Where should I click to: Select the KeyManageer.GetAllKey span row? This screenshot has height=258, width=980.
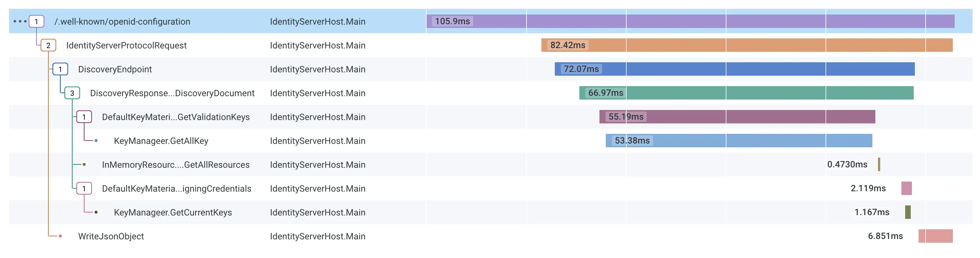click(161, 141)
